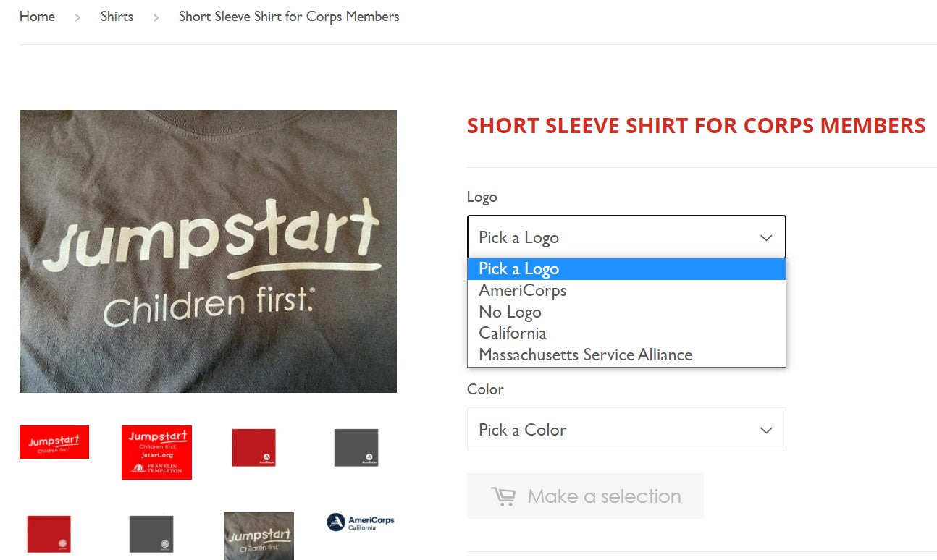Click the Short Sleeve Shirt breadcrumb label
This screenshot has width=937, height=560.
[288, 16]
